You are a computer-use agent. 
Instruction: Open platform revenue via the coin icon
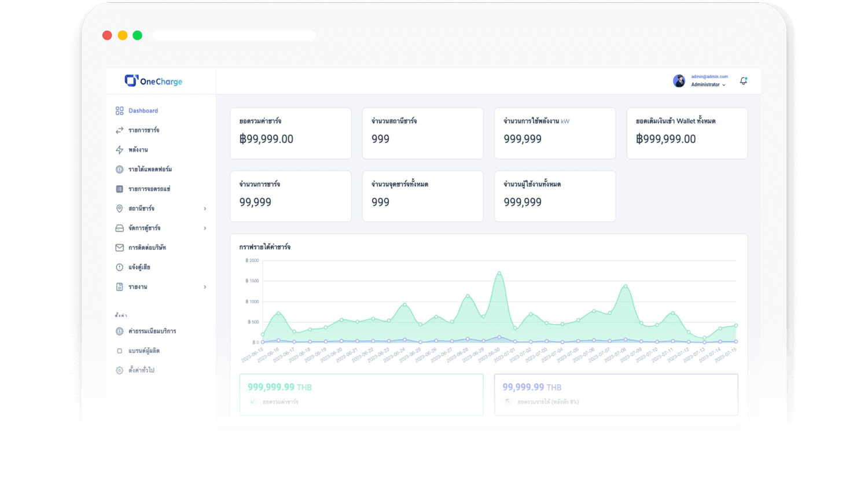pos(120,169)
